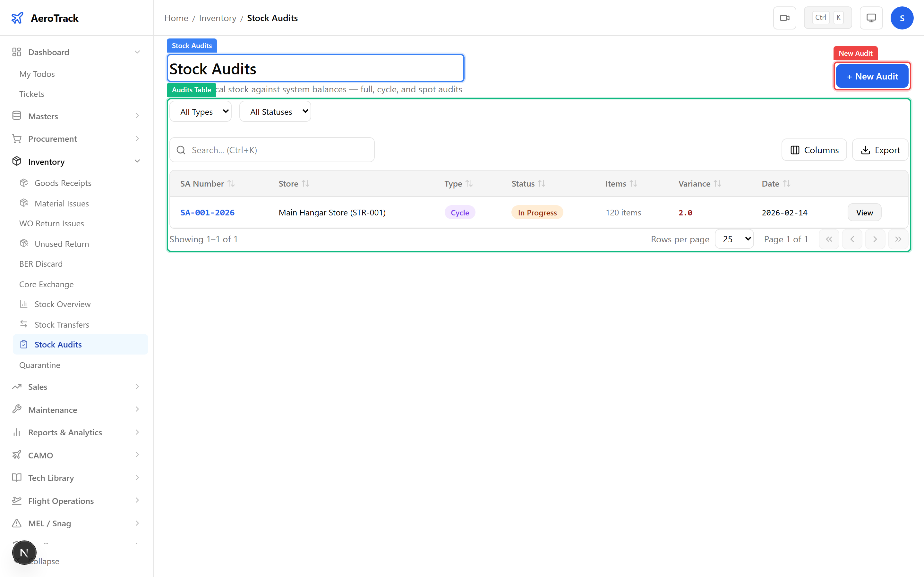Image resolution: width=924 pixels, height=577 pixels.
Task: Open the All Statuses dropdown
Action: click(275, 111)
